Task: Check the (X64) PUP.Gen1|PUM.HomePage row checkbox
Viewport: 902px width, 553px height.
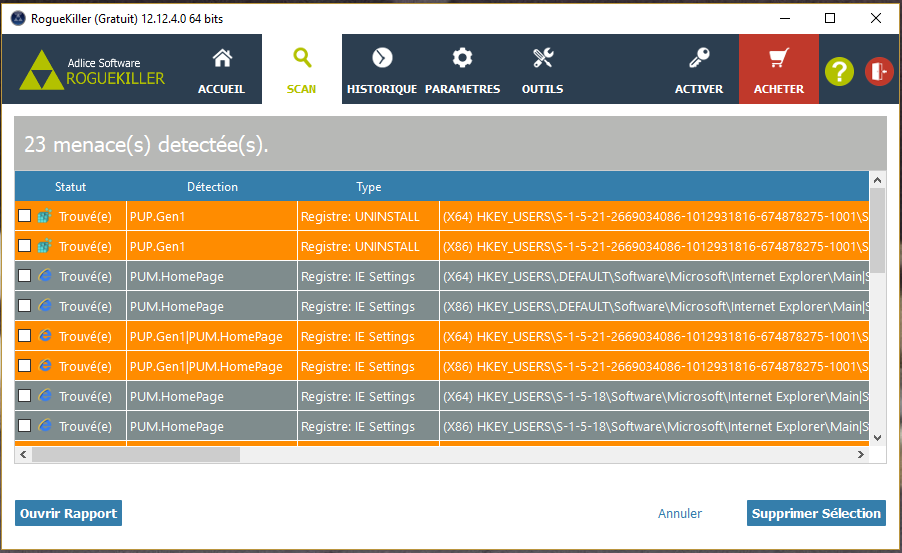Action: pyautogui.click(x=24, y=335)
